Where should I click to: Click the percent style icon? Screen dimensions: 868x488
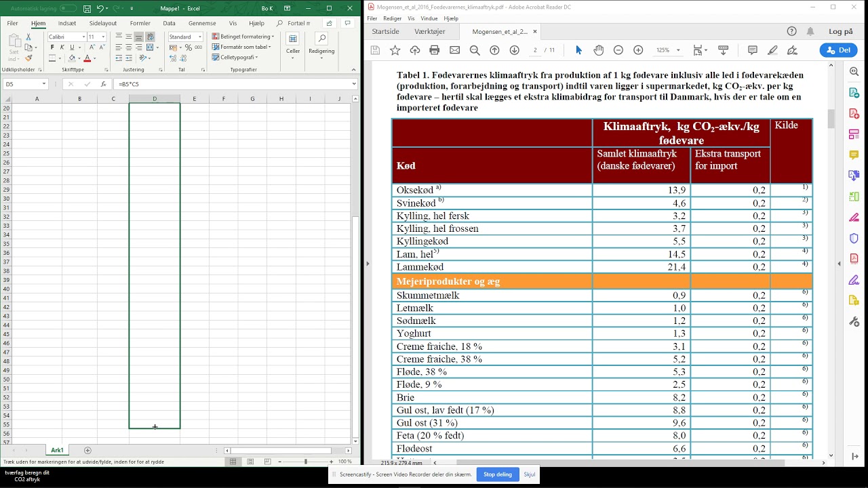189,47
